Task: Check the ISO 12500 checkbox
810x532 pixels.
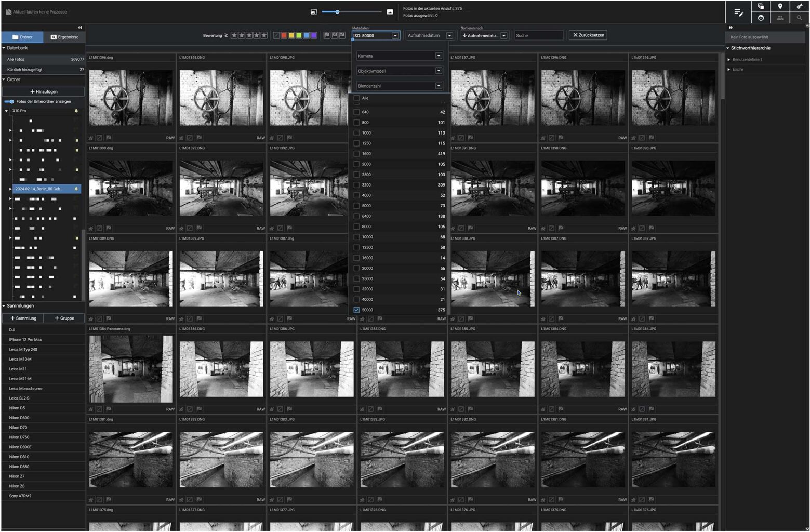Action: click(356, 247)
